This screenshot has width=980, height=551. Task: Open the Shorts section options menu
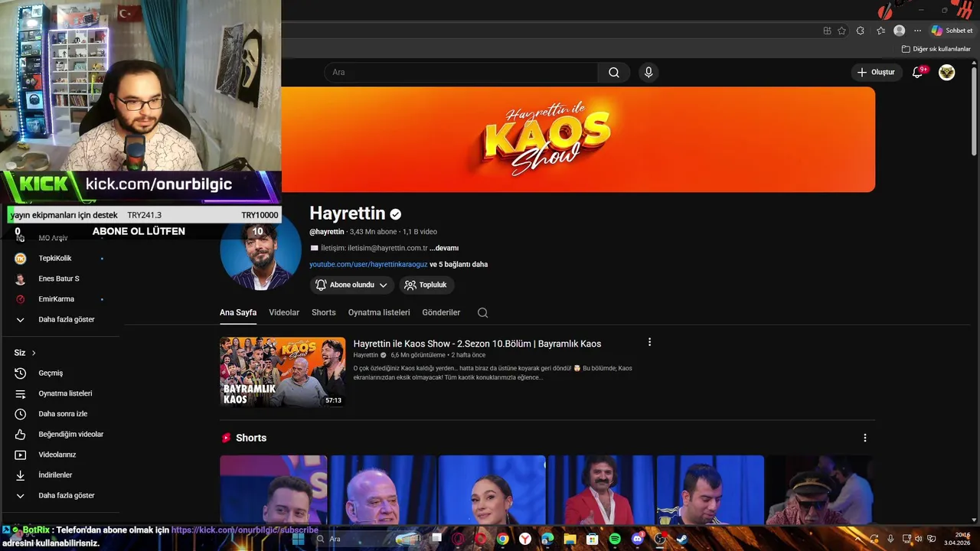[x=865, y=438]
